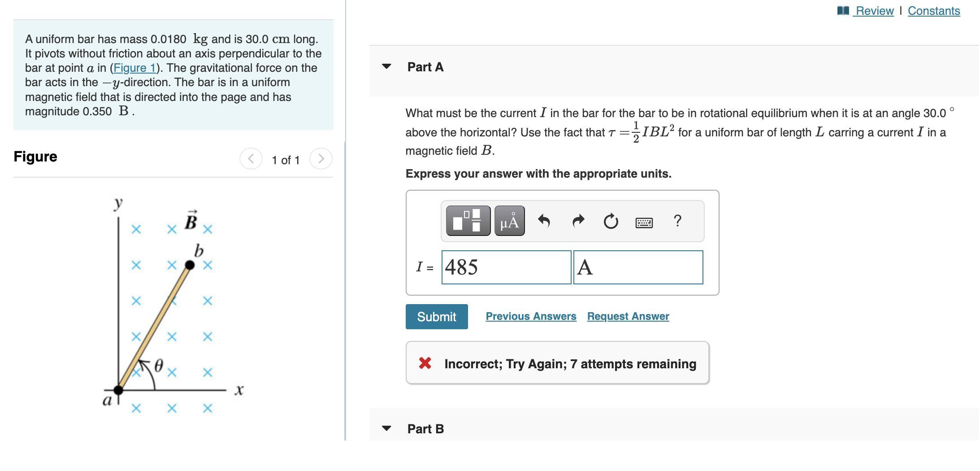Click the question mark help icon
The width and height of the screenshot is (980, 471).
click(677, 220)
